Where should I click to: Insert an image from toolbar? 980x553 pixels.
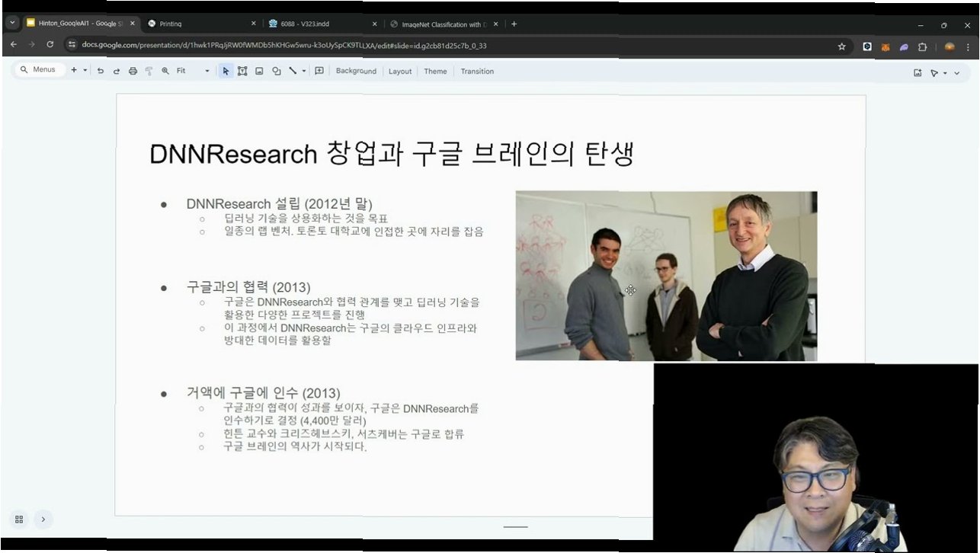coord(259,71)
